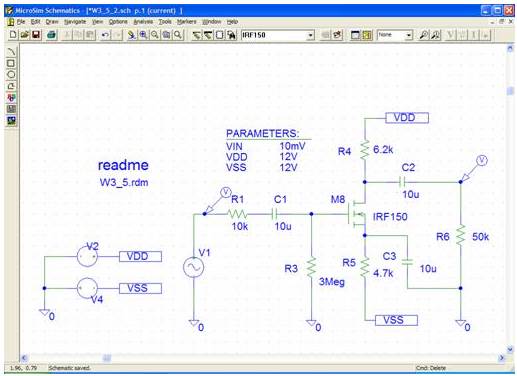Image resolution: width=517 pixels, height=376 pixels.
Task: Select the VSS port below R5
Action: [x=396, y=320]
